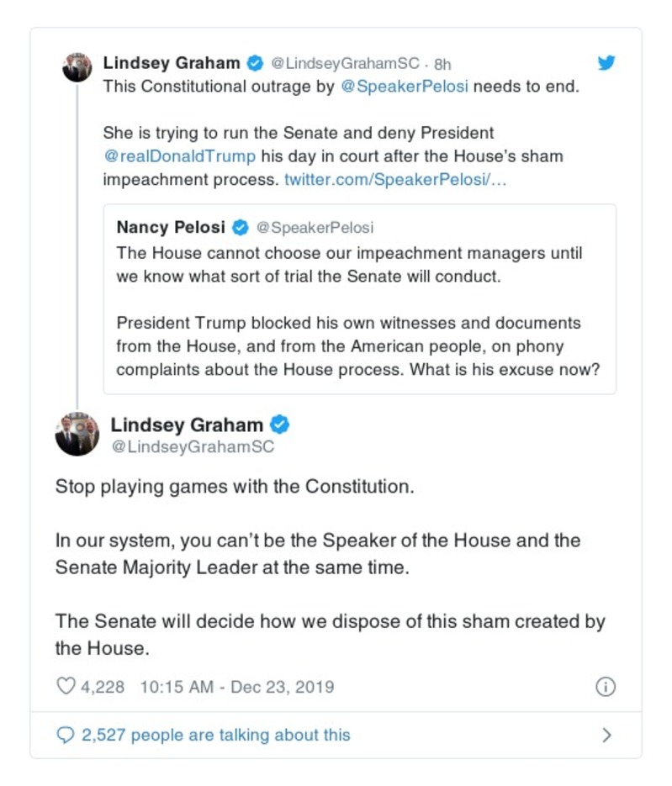The image size is (672, 786).
Task: Click the @SpeakerPelosi handle in the quoted tweet
Action: pyautogui.click(x=315, y=228)
